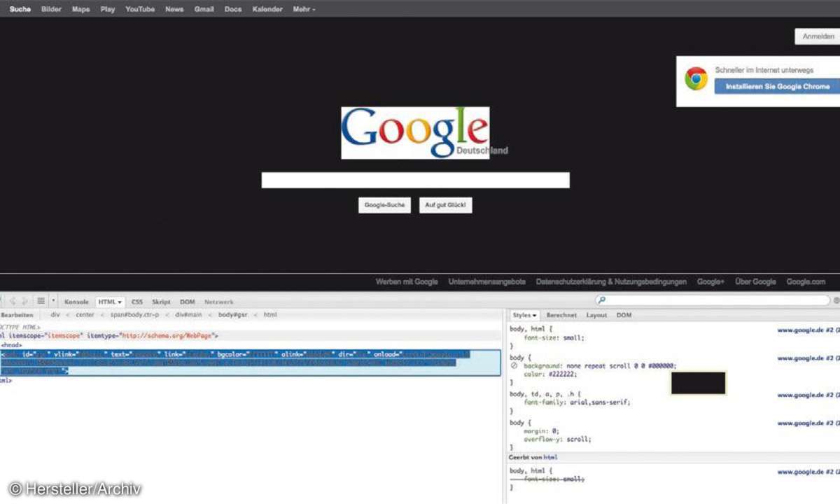This screenshot has height=504, width=840.
Task: Click the black color preview swatch
Action: (x=698, y=383)
